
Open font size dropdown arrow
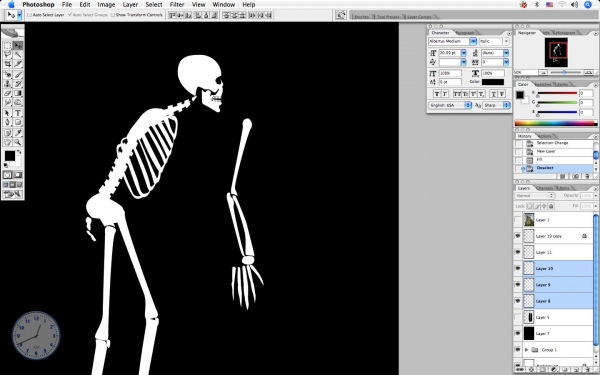pos(464,53)
